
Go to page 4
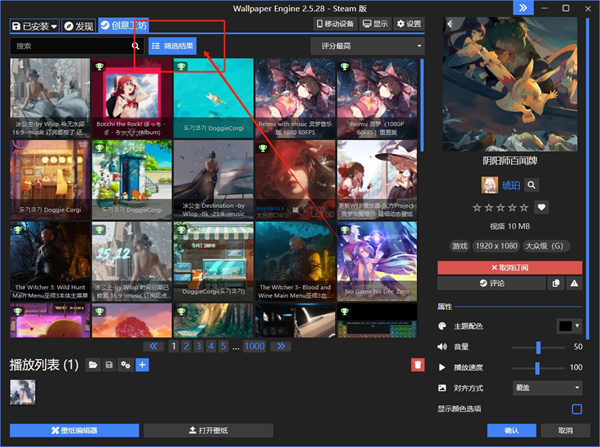pos(211,346)
